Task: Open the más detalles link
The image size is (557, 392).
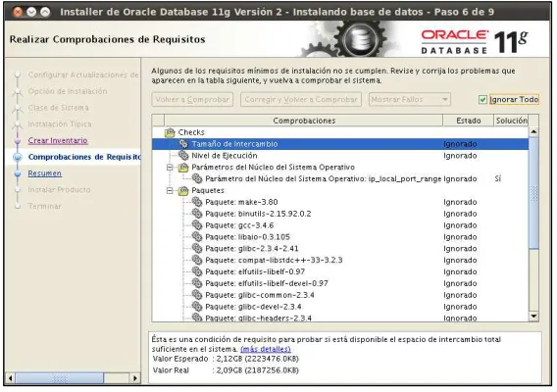Action: point(266,349)
